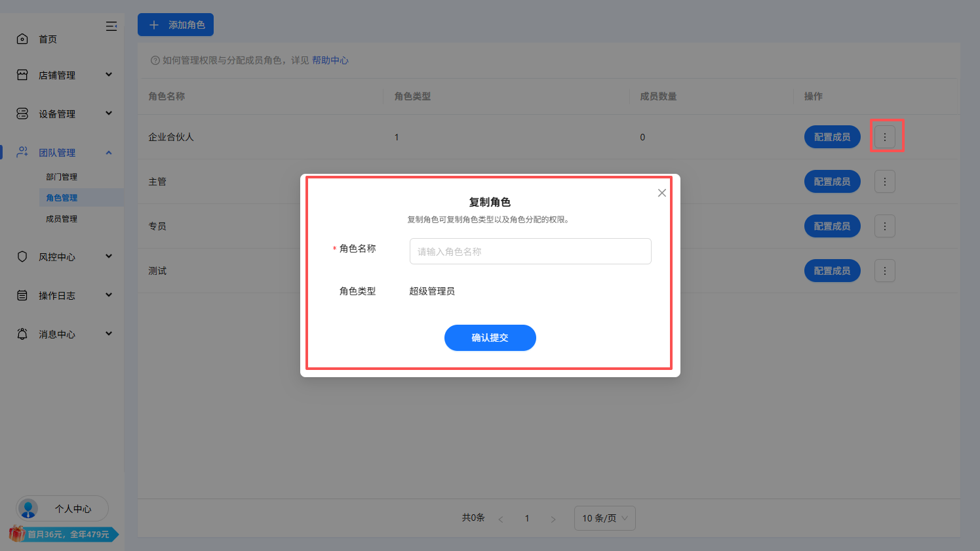
Task: Open the 消息中心 bell icon
Action: (22, 333)
